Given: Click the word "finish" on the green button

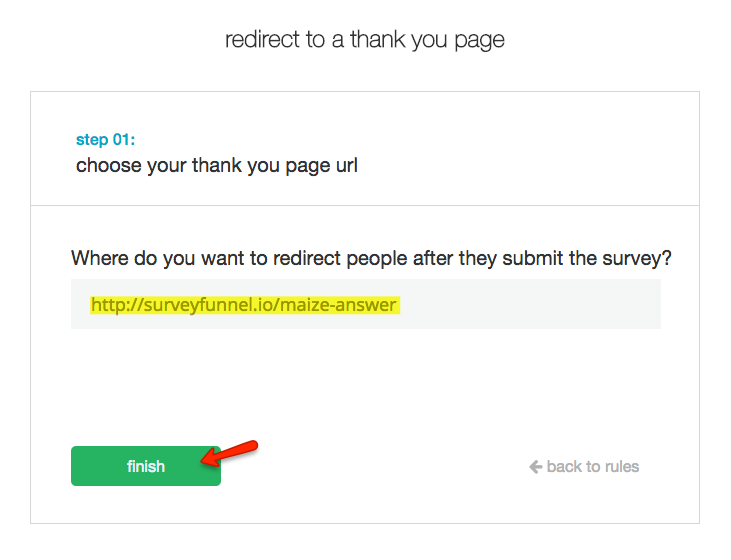Looking at the screenshot, I should [146, 466].
